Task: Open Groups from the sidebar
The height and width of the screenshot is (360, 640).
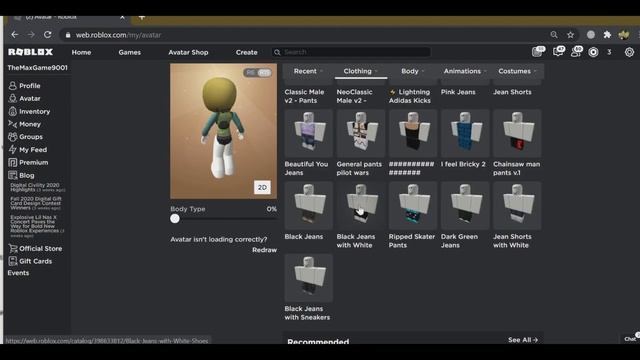Action: [x=25, y=137]
